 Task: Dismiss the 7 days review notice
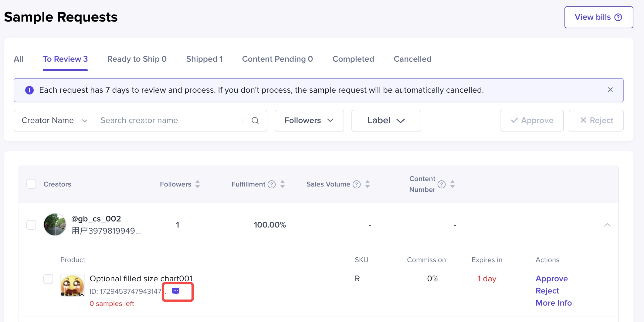[x=610, y=90]
